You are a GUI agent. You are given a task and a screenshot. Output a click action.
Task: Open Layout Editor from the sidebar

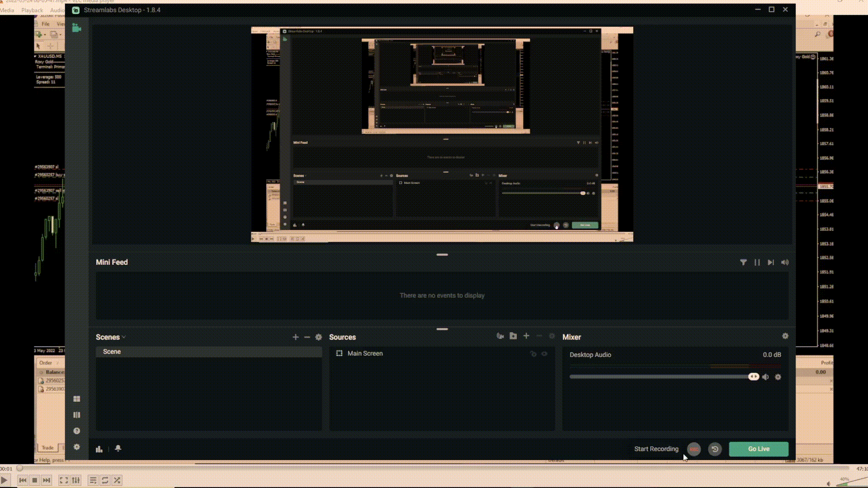coord(76,399)
